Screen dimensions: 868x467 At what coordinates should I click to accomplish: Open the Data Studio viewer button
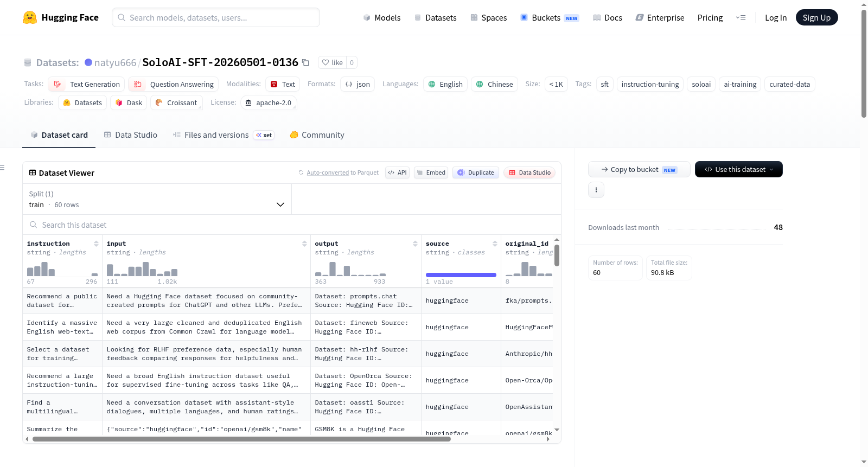pyautogui.click(x=529, y=172)
